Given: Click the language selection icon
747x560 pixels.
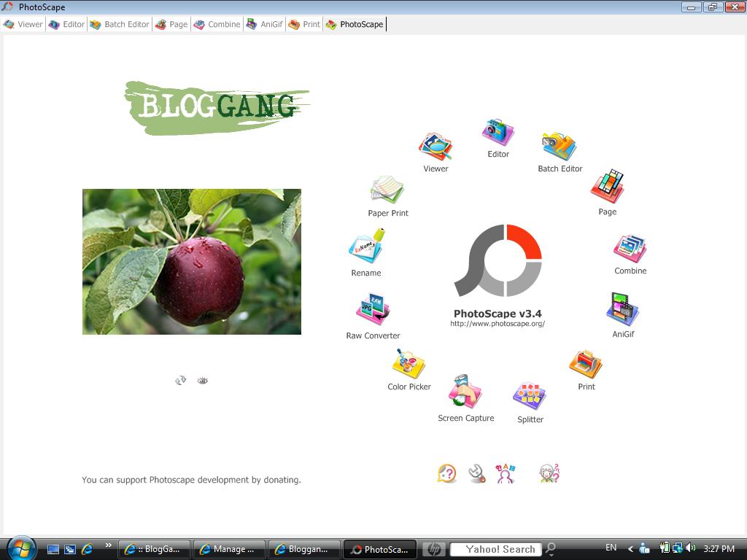Looking at the screenshot, I should tap(506, 474).
